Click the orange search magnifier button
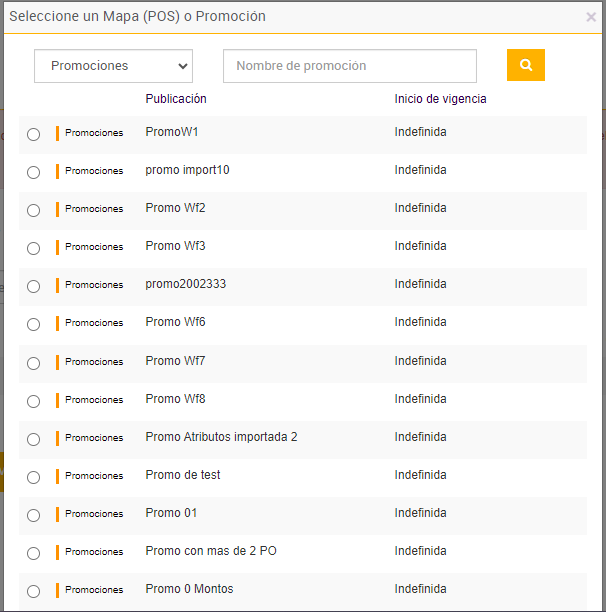 tap(525, 65)
